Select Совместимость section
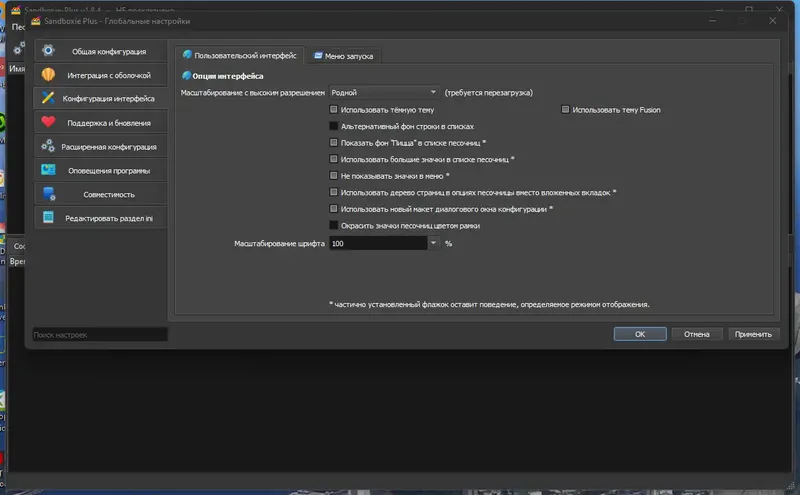 [x=101, y=194]
